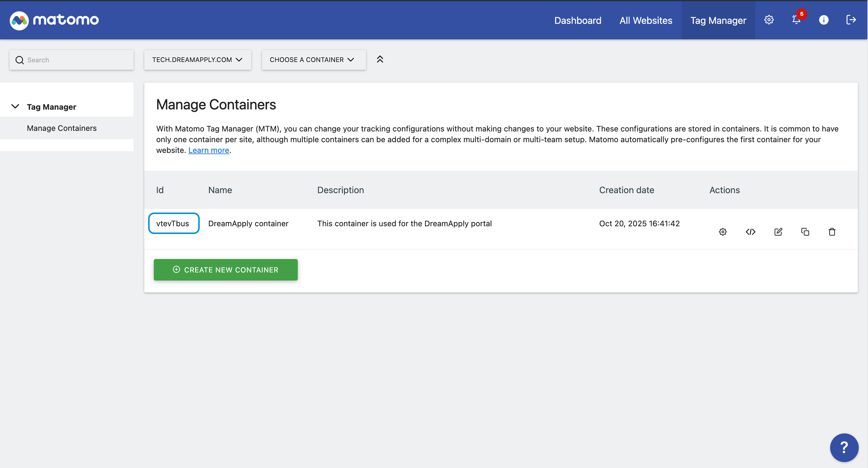868x468 pixels.
Task: Open the Choose a Container dropdown
Action: click(x=314, y=60)
